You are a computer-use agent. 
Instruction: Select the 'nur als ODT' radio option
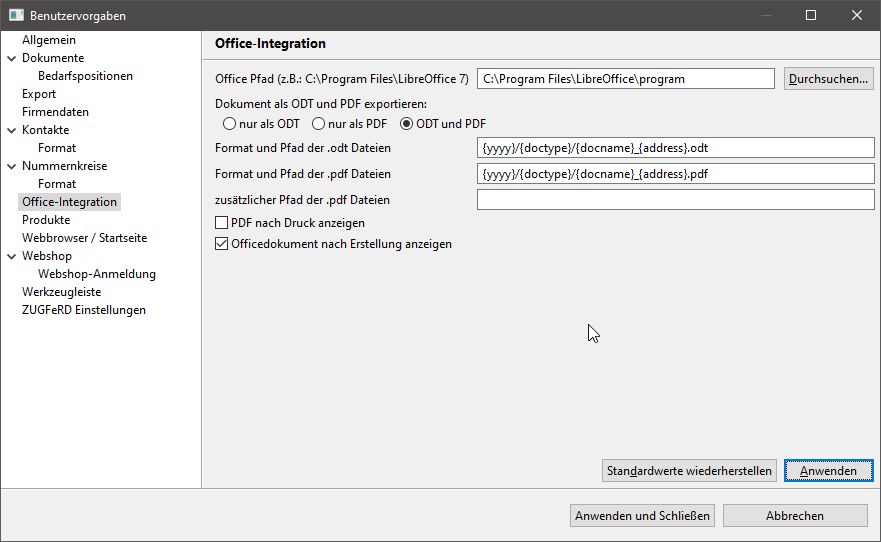(229, 124)
